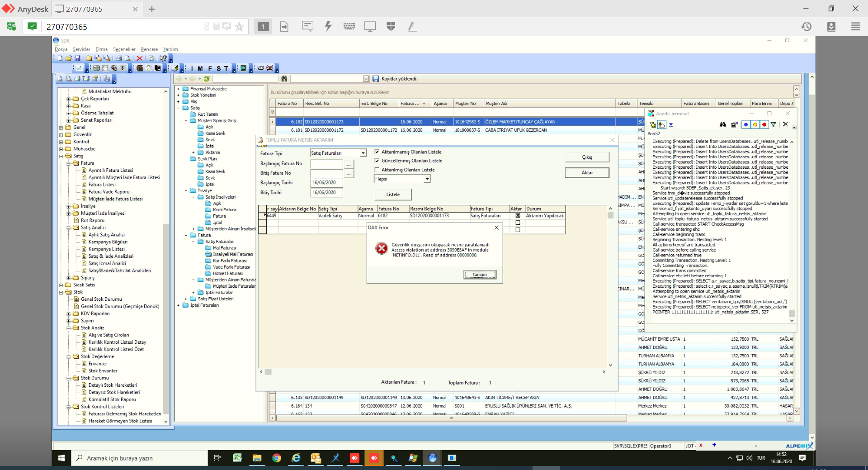Screen dimensions: 868x470
Task: Open the Servisler menu
Action: click(x=81, y=49)
